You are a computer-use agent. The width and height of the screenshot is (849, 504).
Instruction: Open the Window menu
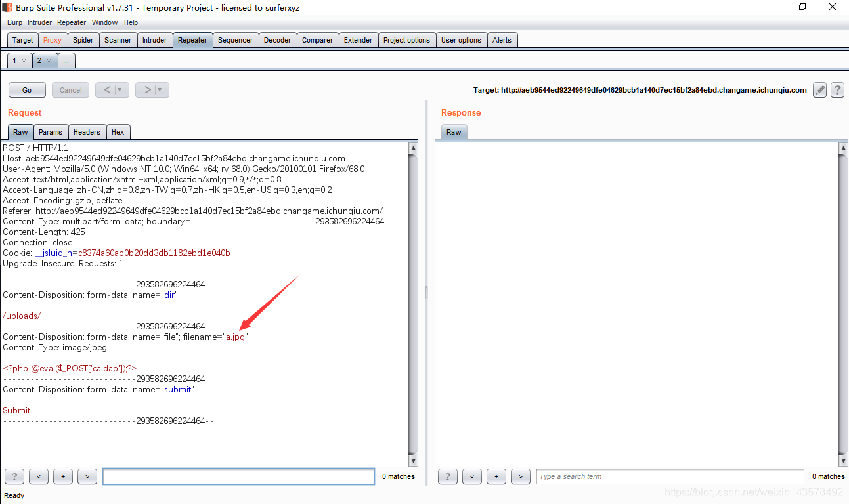pos(105,22)
